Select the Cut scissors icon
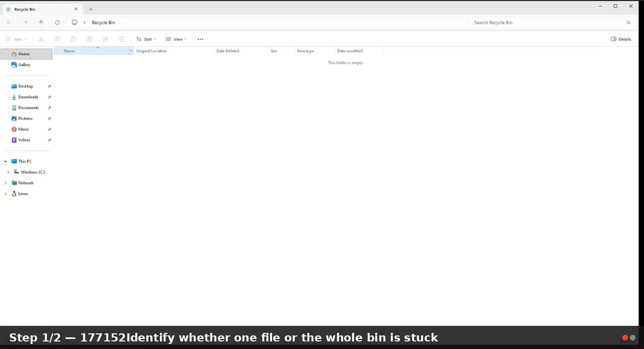The height and width of the screenshot is (349, 644). click(41, 39)
